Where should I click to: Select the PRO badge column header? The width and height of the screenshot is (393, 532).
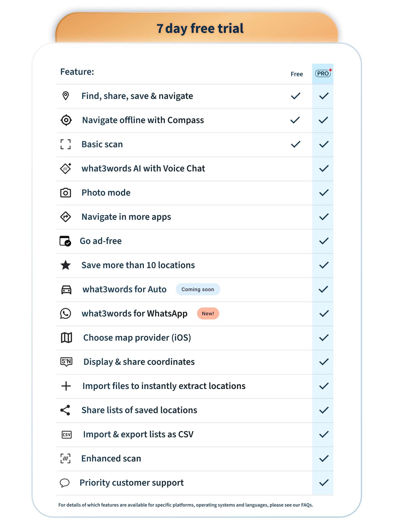coord(323,73)
